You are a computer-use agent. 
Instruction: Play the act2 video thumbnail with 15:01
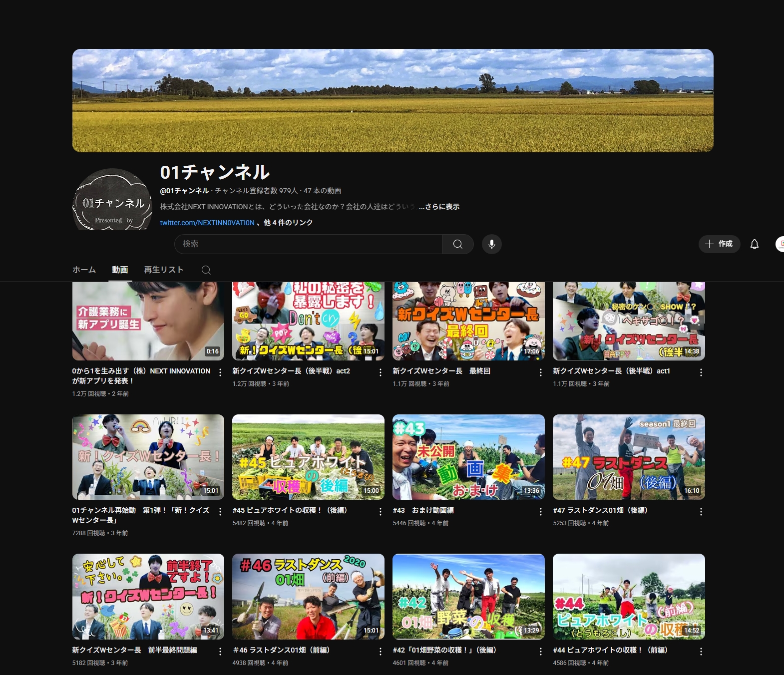[308, 321]
